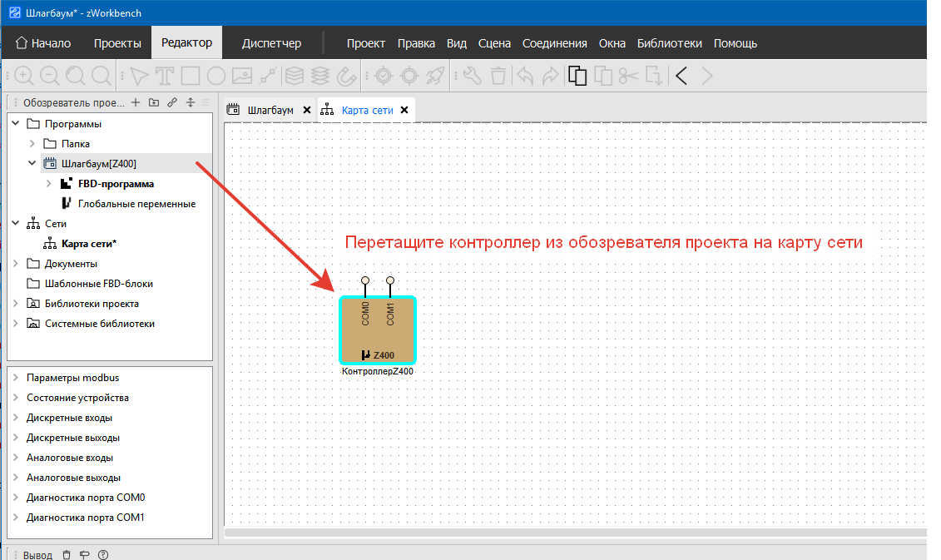Clear the Вывод panel with trash icon
Image resolution: width=941 pixels, height=560 pixels.
67,554
